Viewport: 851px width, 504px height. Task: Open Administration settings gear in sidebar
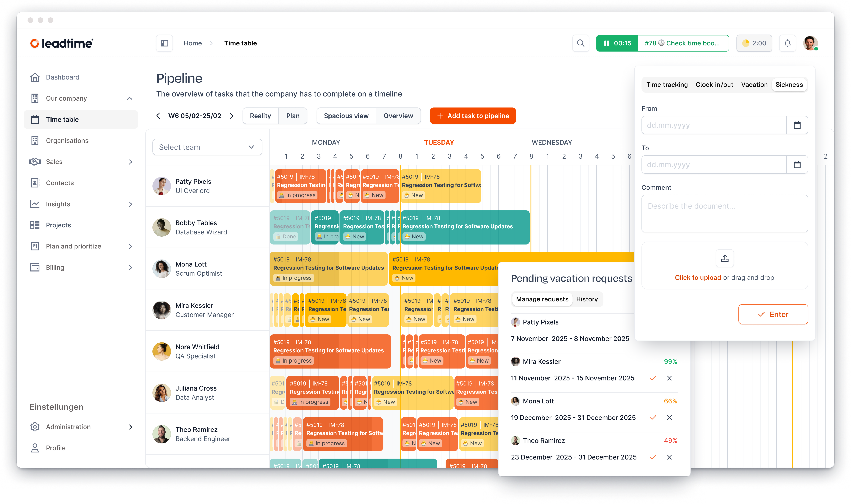[35, 427]
